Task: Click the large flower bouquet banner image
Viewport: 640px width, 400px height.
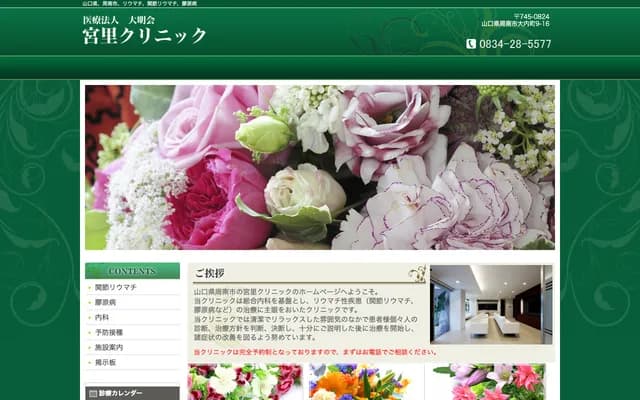Action: point(320,167)
